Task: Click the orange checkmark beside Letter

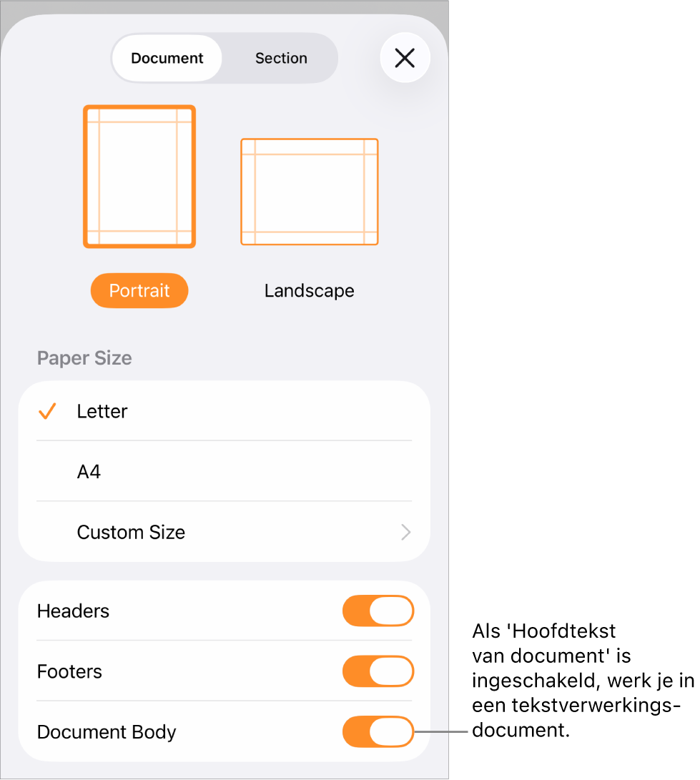Action: click(x=47, y=411)
